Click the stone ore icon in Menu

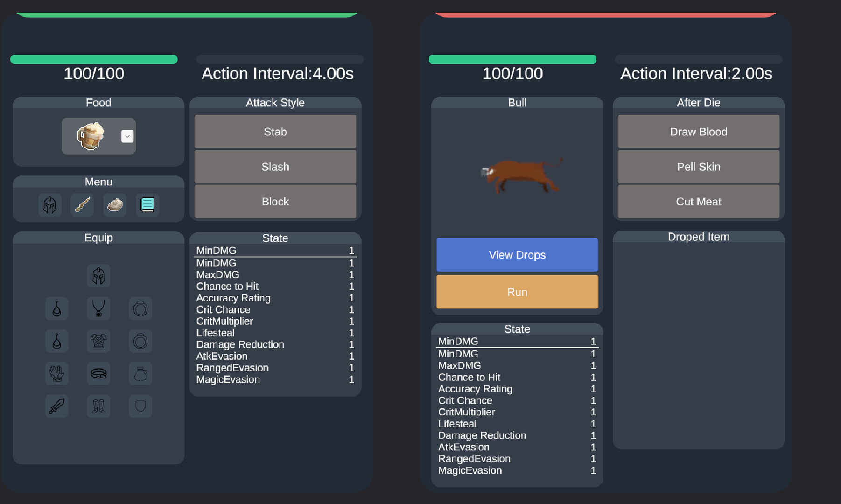(115, 205)
